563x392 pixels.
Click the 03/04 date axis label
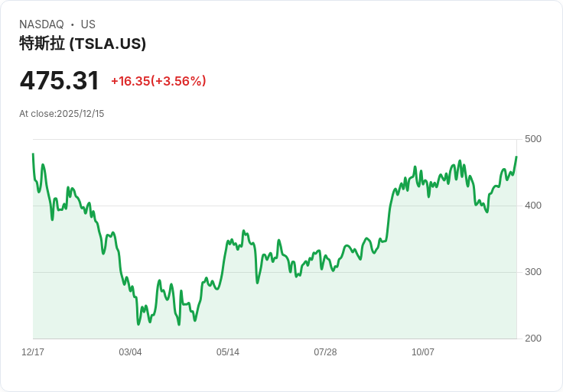[130, 352]
